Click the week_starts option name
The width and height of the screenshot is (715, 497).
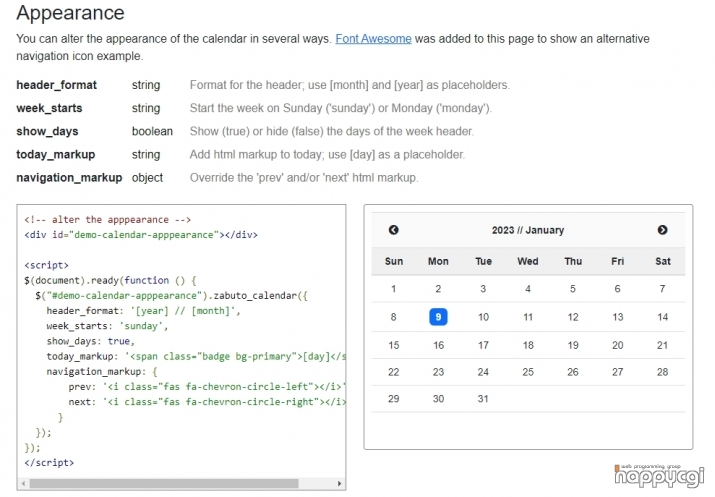49,109
